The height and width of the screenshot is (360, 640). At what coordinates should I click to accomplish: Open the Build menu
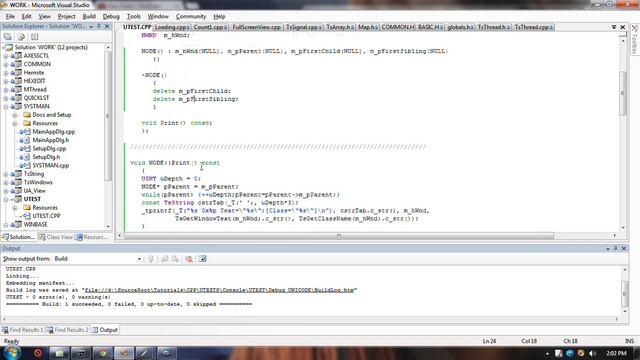point(89,17)
